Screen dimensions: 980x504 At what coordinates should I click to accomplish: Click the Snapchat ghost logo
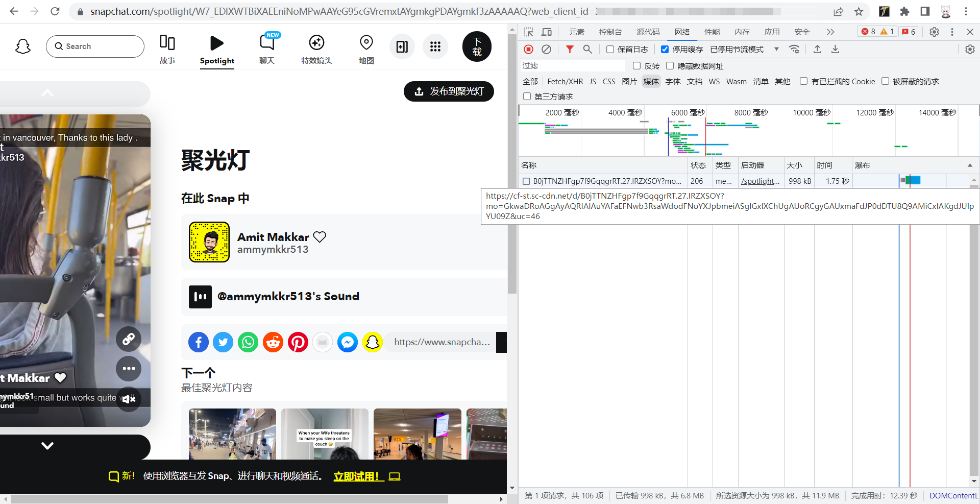[x=23, y=46]
